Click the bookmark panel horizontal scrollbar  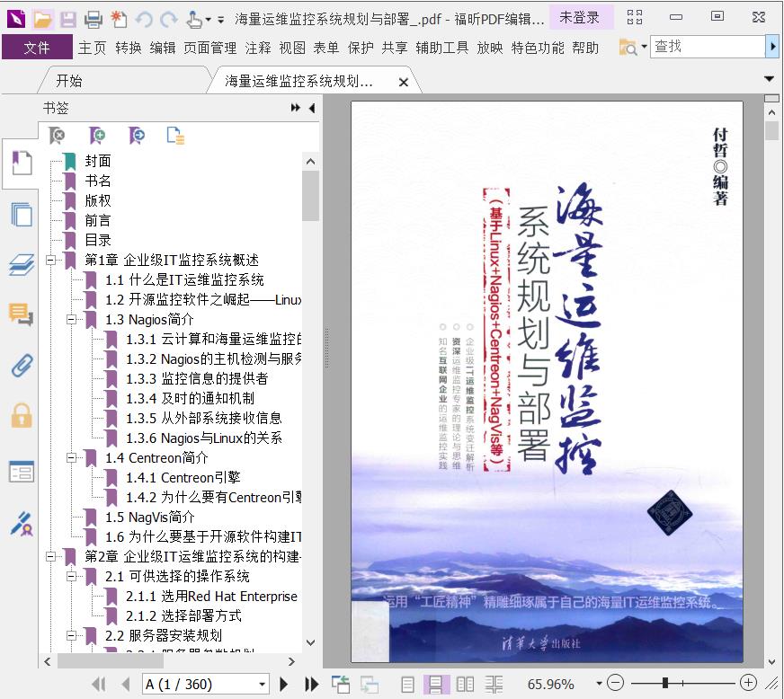[111, 661]
